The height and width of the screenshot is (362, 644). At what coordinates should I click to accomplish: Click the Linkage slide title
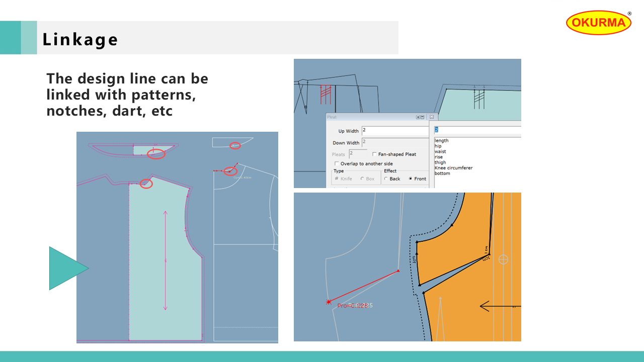pos(80,39)
